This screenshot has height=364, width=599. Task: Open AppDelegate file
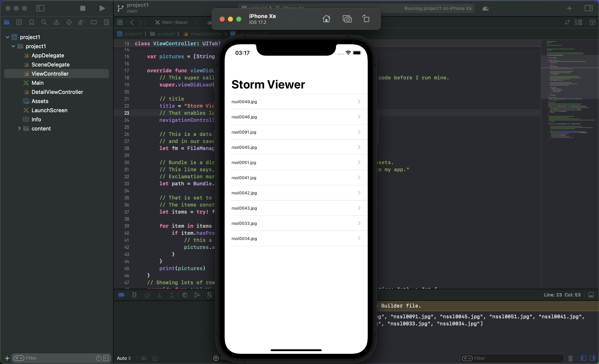tap(48, 55)
